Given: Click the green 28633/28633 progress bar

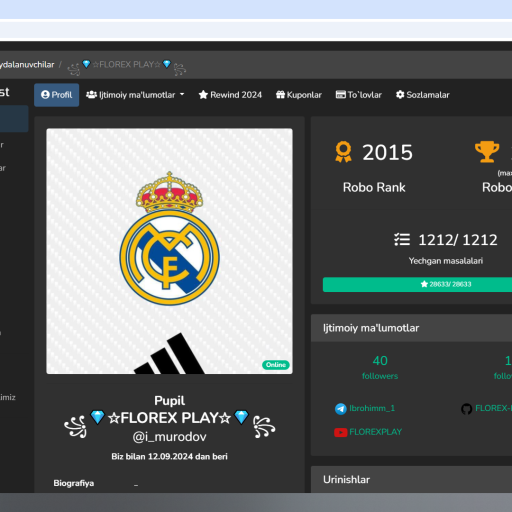Looking at the screenshot, I should (417, 284).
